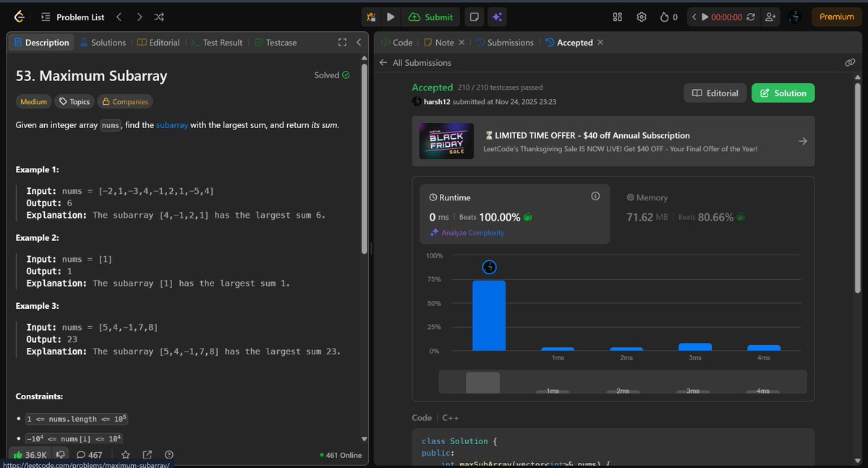
Task: Click the Black Friday sale banner image
Action: coord(448,141)
